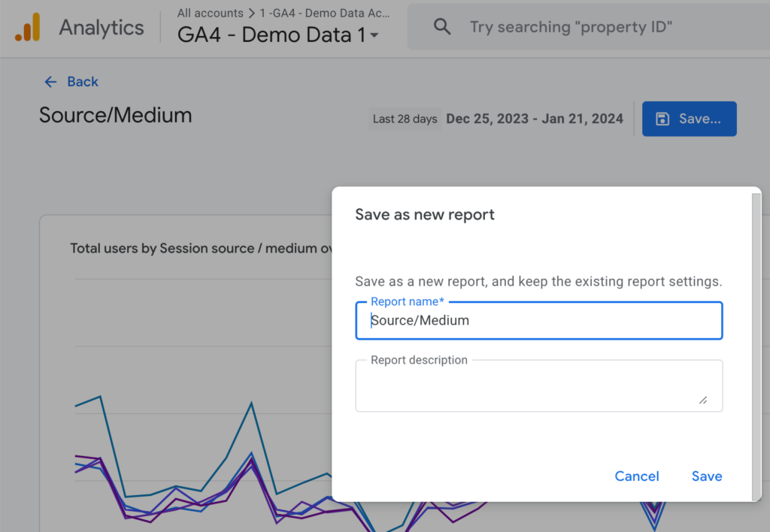770x532 pixels.
Task: Click the Google Analytics logo icon
Action: click(28, 28)
